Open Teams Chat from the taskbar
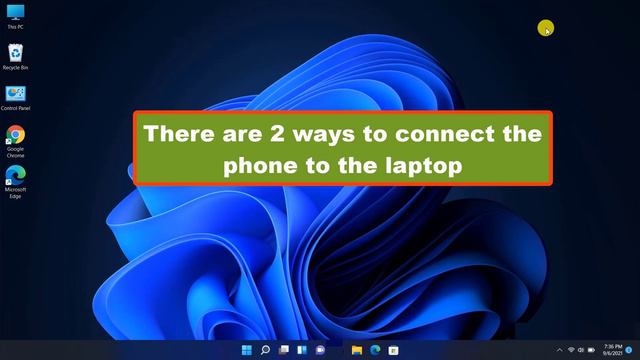 tap(320, 350)
